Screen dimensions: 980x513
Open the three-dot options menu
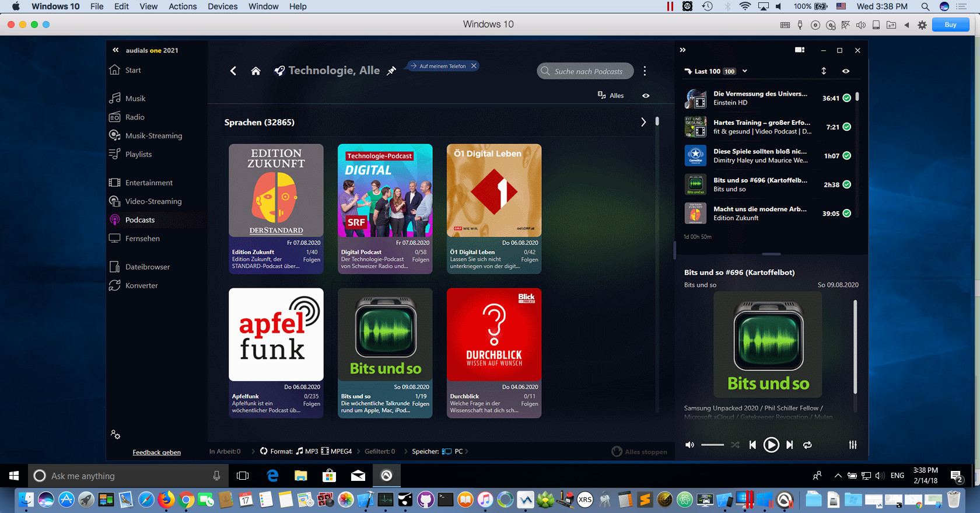645,71
